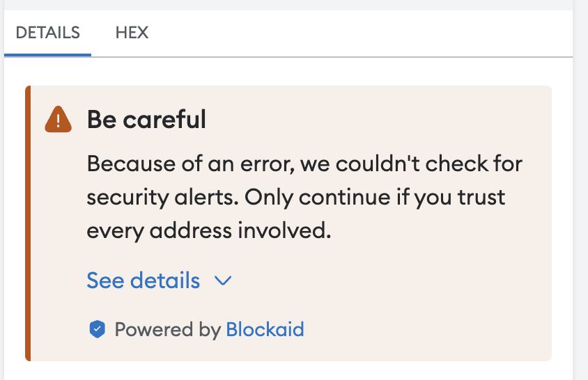Click the white checkmark inside the blue shield
This screenshot has height=380, width=588.
(98, 329)
